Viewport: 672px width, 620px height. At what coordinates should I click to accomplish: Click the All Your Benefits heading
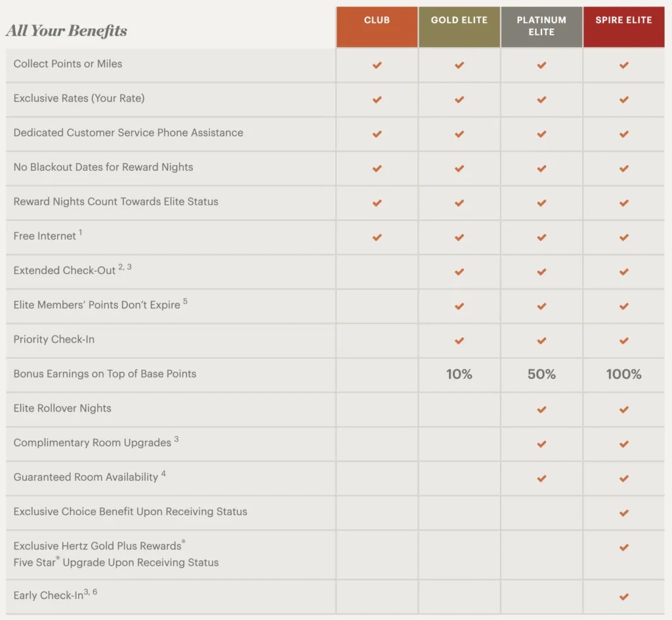(66, 31)
